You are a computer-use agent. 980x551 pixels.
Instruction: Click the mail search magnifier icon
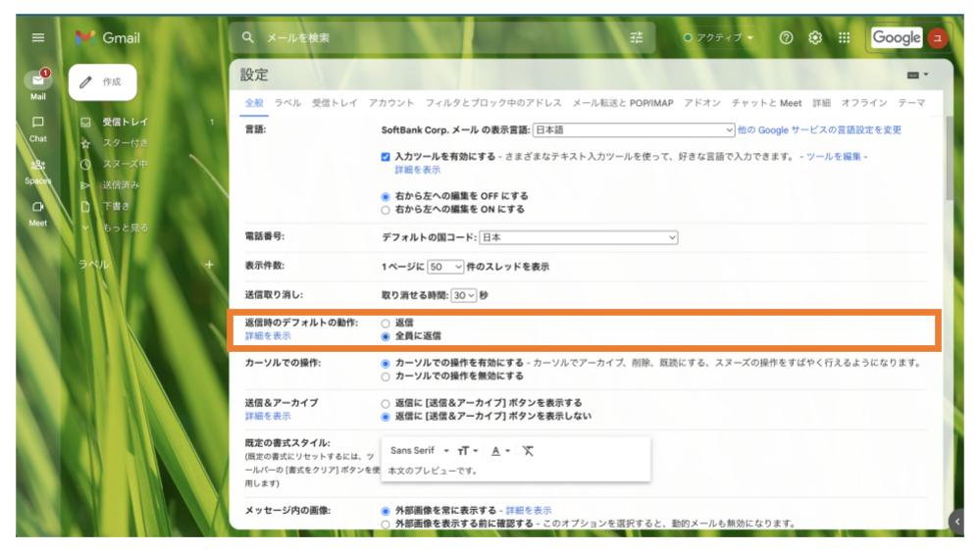(x=248, y=37)
